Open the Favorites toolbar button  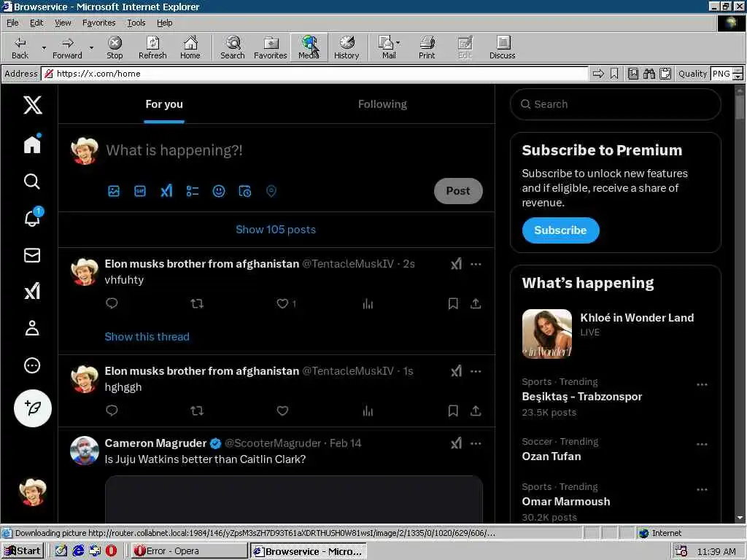[271, 47]
